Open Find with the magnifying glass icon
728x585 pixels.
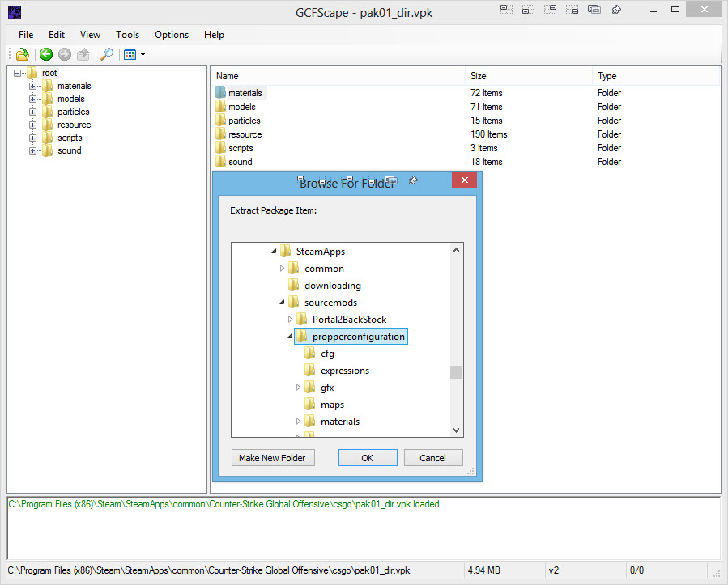107,55
